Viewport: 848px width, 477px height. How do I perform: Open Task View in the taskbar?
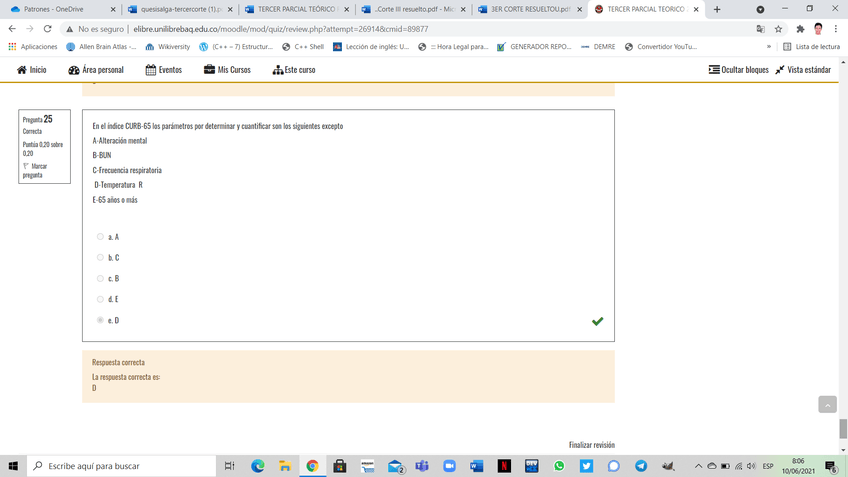(x=230, y=466)
